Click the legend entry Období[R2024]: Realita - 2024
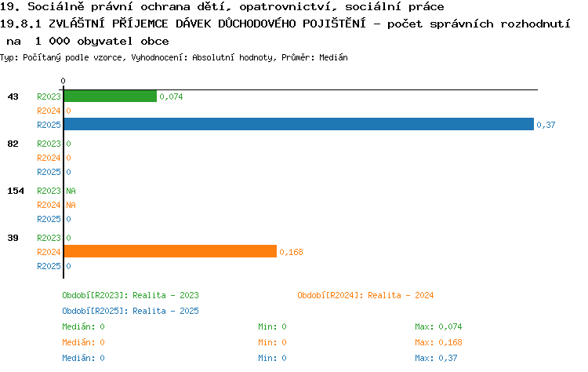This screenshot has width=588, height=372. tap(365, 295)
